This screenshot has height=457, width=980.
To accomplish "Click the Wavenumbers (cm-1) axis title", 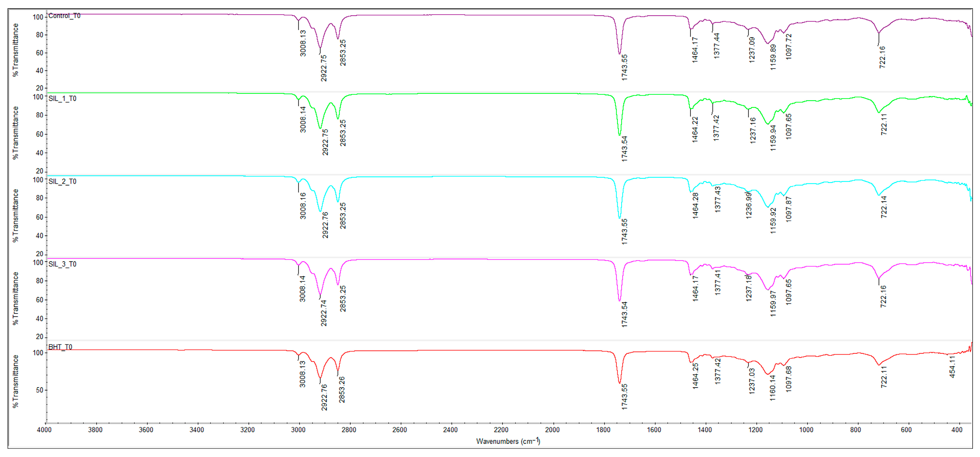I will click(508, 441).
